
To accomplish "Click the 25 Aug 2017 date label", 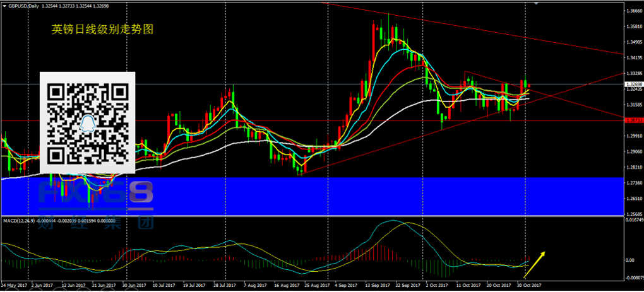I will click(x=317, y=286).
